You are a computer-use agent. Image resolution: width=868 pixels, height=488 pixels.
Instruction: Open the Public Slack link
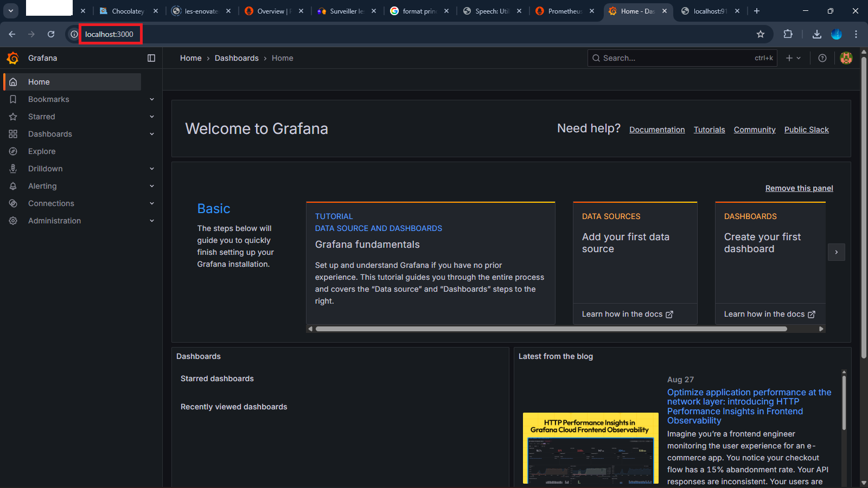click(x=807, y=130)
